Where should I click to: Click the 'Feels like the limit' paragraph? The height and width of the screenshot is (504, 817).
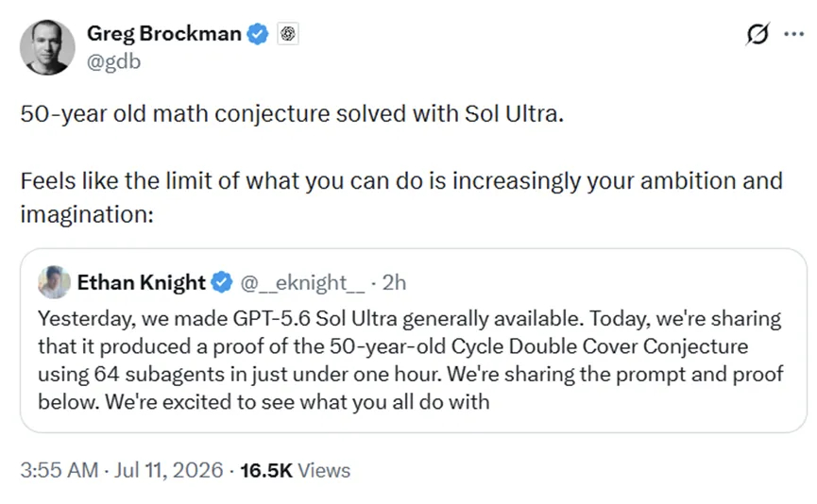tap(401, 197)
